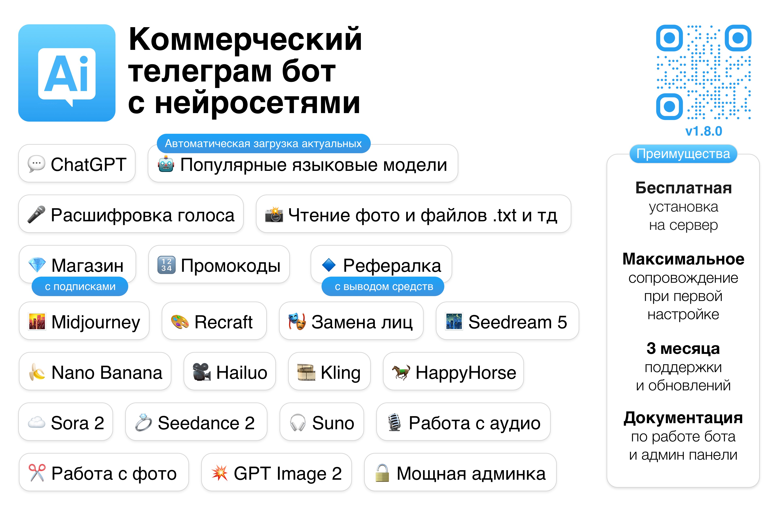Click the QR code image
Viewport: 778px width, 532px height.
coord(704,72)
